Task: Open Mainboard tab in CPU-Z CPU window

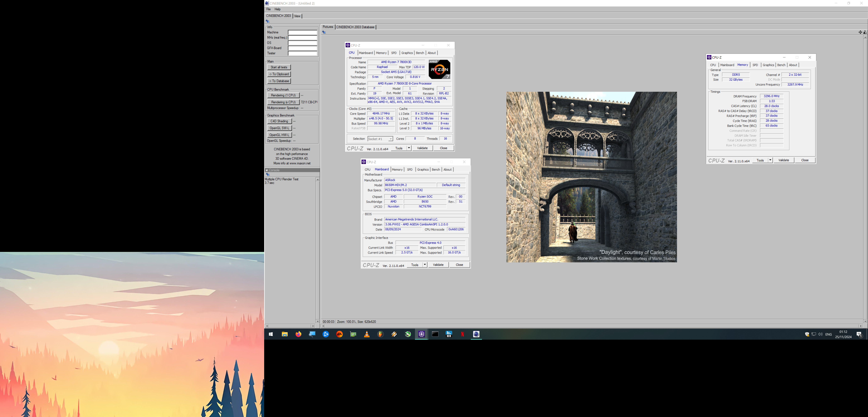Action: pyautogui.click(x=366, y=53)
